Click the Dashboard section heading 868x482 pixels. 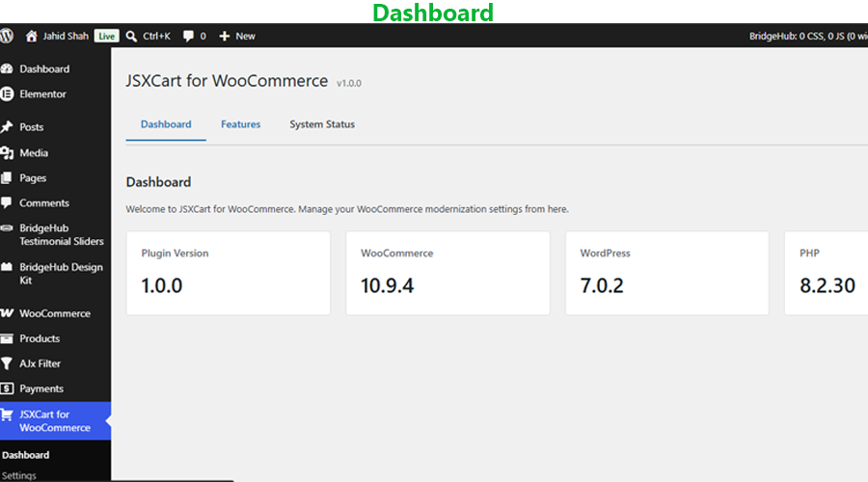(x=158, y=182)
